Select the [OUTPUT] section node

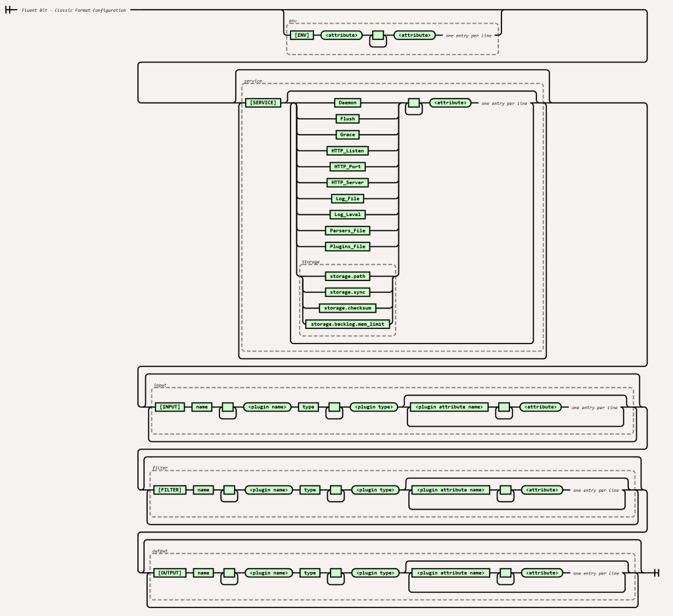coord(170,573)
